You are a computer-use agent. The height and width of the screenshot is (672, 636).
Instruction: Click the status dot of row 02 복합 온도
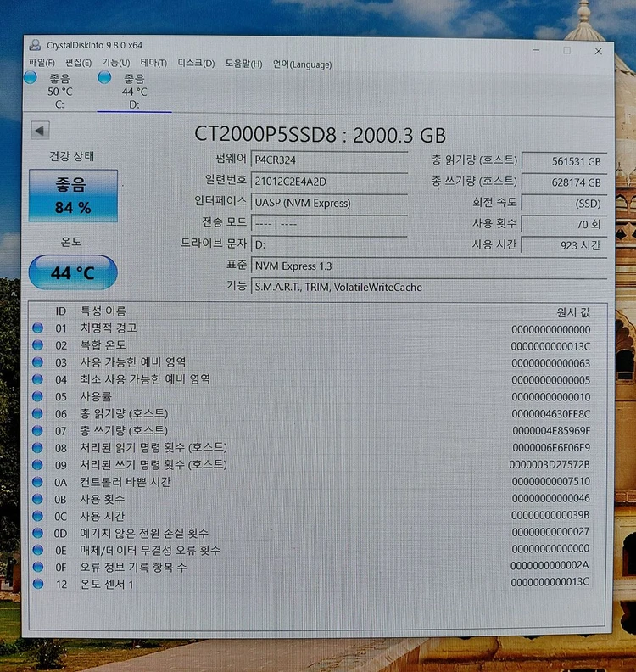coord(37,345)
